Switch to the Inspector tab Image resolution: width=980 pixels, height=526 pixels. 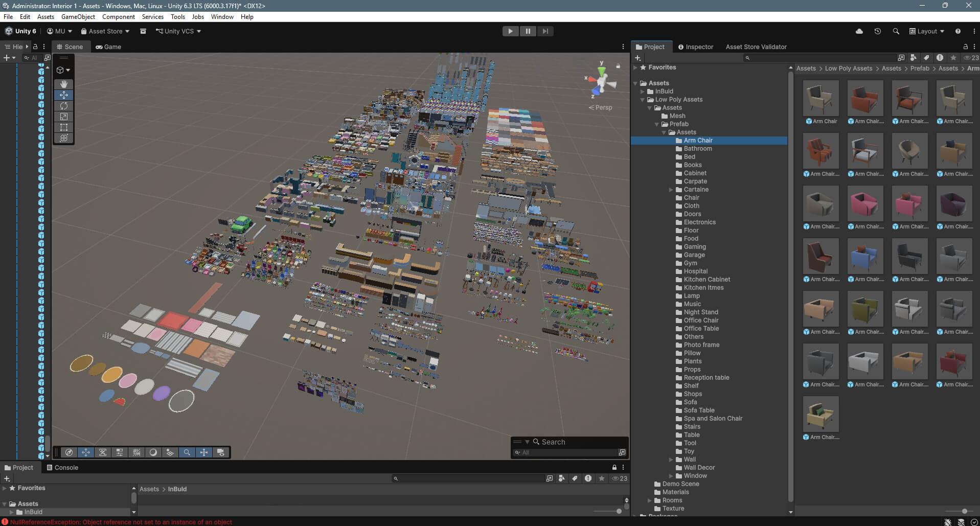pyautogui.click(x=696, y=47)
